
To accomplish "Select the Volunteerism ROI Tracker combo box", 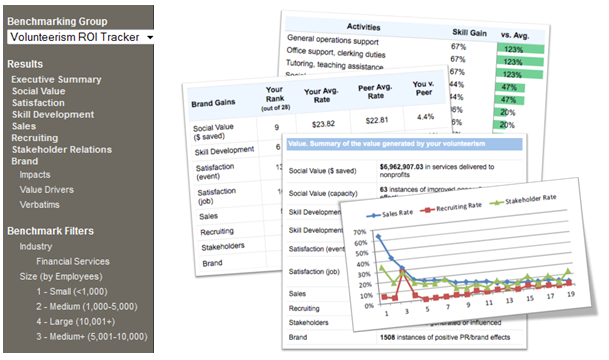I will tap(80, 37).
